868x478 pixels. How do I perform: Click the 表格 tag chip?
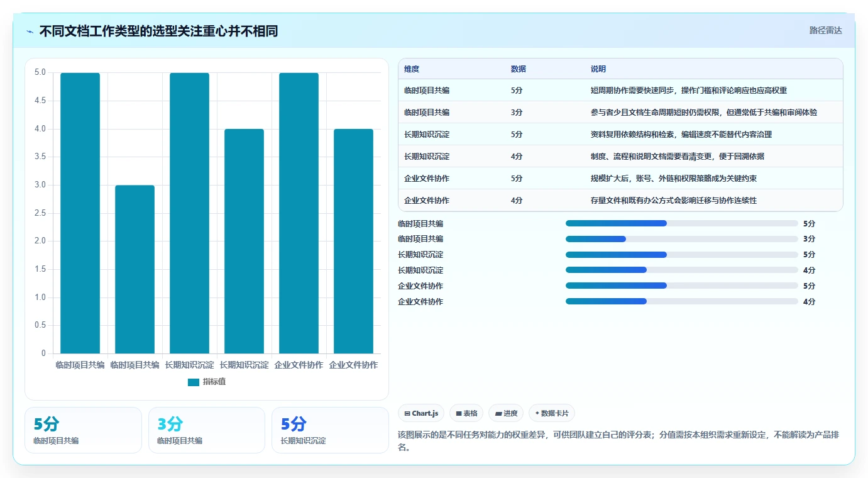coord(466,413)
